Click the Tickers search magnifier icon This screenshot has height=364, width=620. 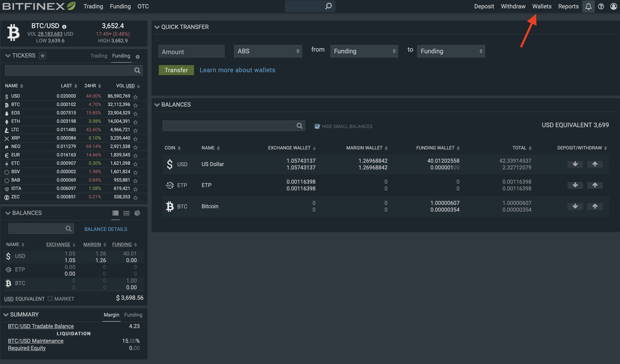pos(137,70)
